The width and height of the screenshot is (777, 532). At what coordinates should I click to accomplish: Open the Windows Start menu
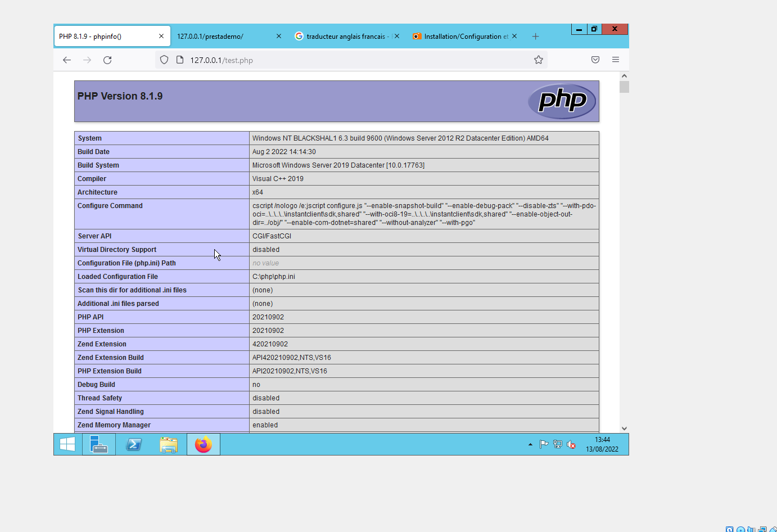[67, 444]
